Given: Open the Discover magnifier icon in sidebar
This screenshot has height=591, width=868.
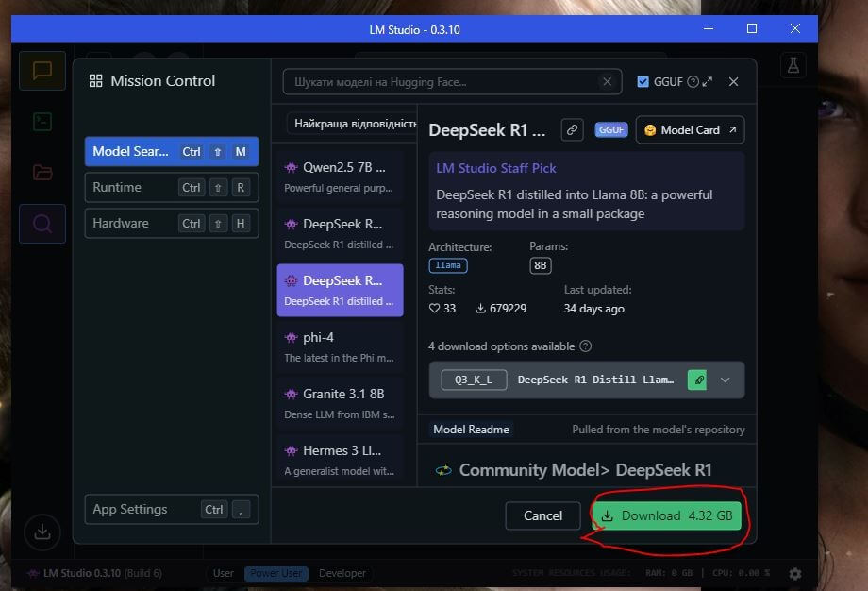Looking at the screenshot, I should (42, 224).
